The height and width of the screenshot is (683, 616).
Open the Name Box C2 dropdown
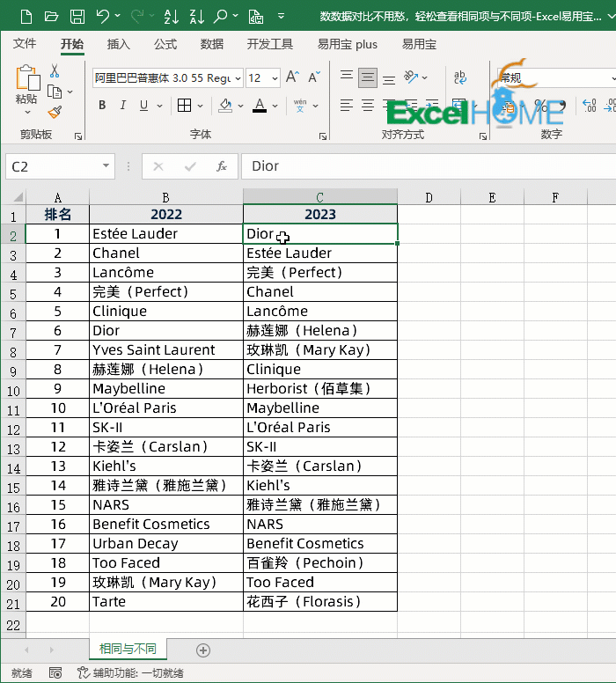click(x=106, y=165)
